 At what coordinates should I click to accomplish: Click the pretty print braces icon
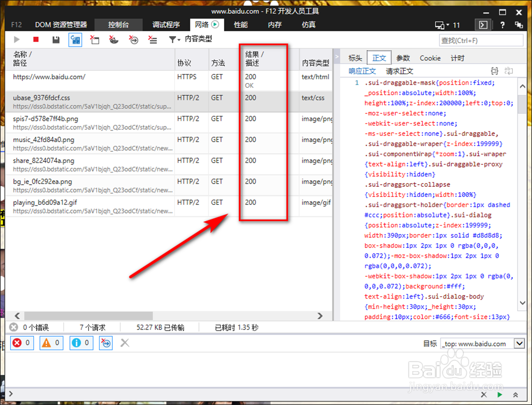pyautogui.click(x=495, y=71)
